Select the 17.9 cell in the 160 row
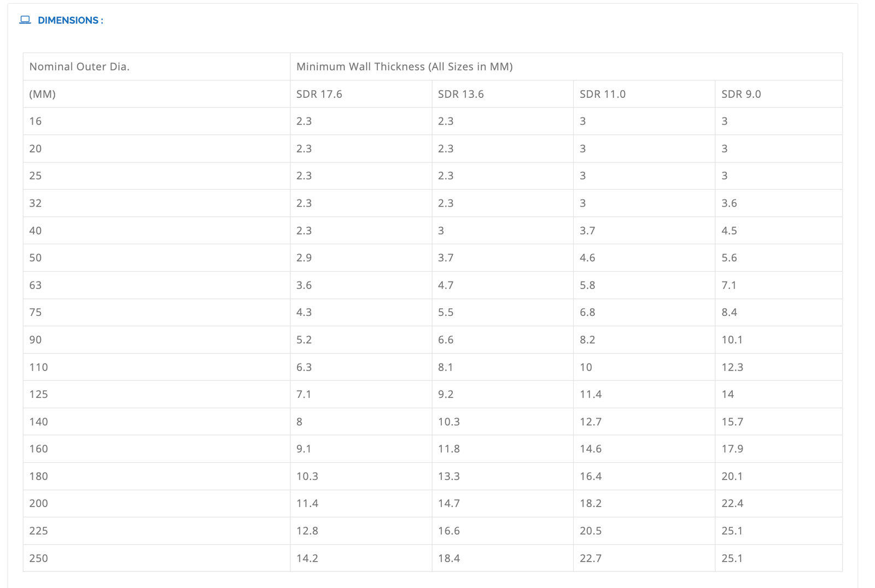Screen dimensions: 875x588 (732, 449)
